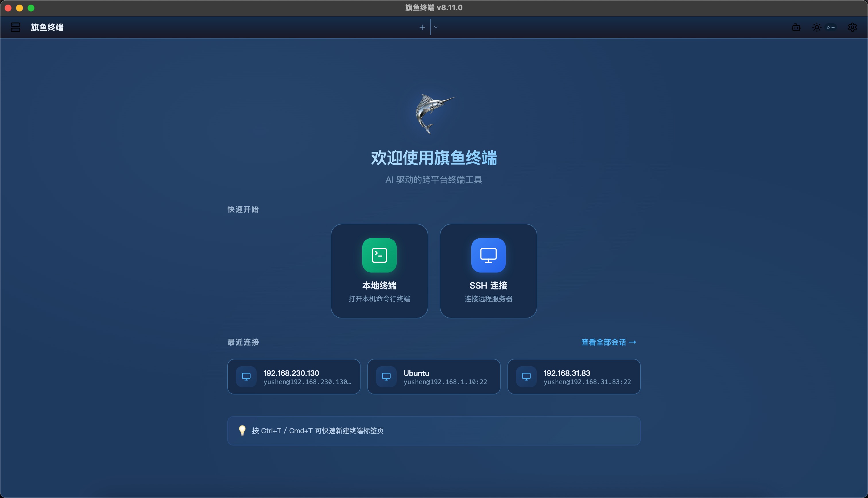This screenshot has height=498, width=868.
Task: Open settings via the gear icon
Action: (x=852, y=27)
